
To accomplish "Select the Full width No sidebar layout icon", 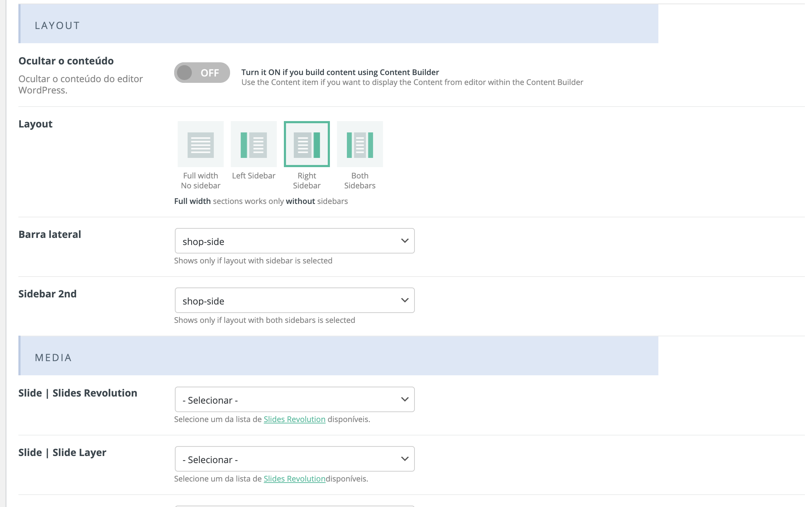I will 201,144.
